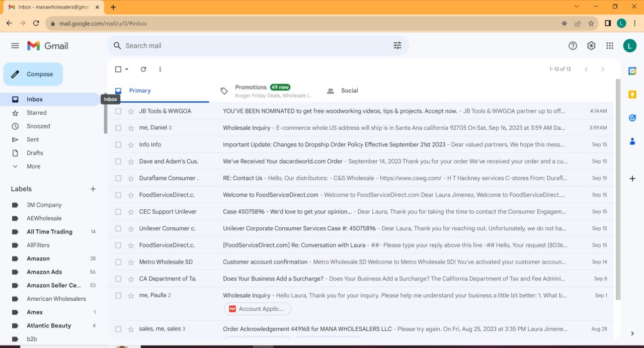The image size is (644, 348).
Task: Tick the Dave and Adam's email checkbox
Action: [x=118, y=161]
